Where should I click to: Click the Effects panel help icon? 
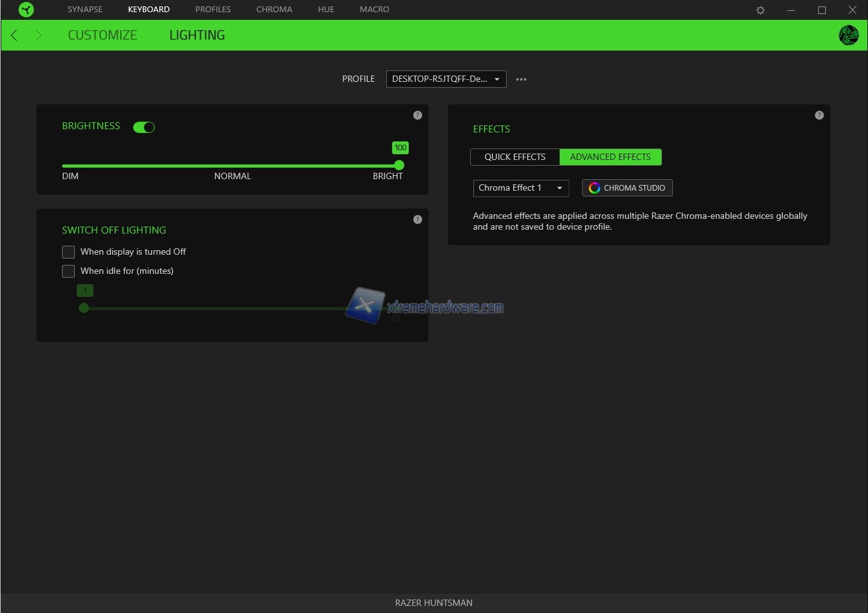click(x=819, y=115)
